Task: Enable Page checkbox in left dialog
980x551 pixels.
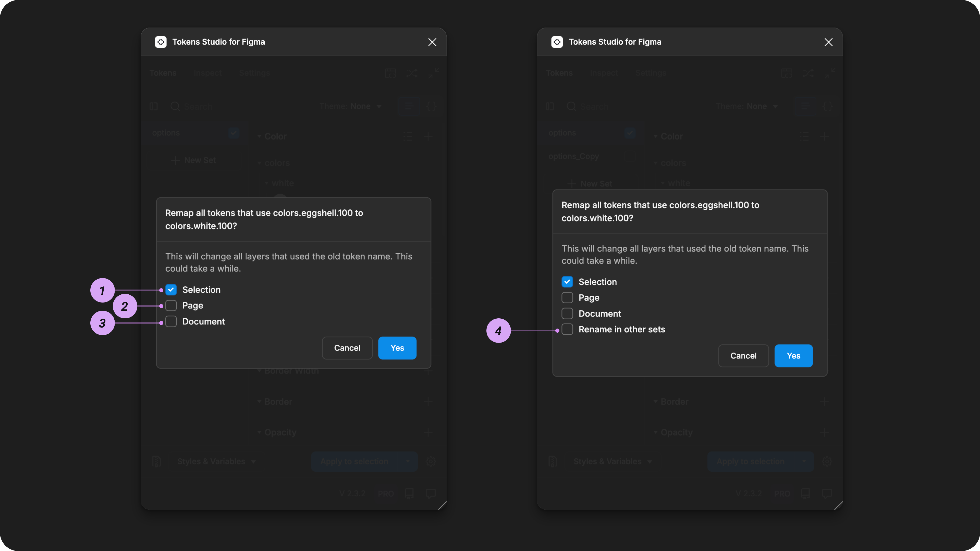Action: 171,306
